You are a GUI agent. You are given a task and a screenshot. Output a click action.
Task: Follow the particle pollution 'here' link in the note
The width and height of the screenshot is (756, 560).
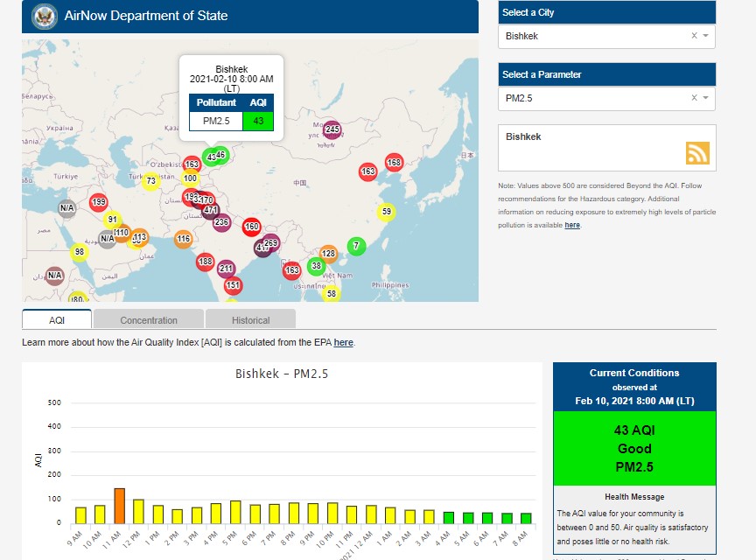click(572, 225)
